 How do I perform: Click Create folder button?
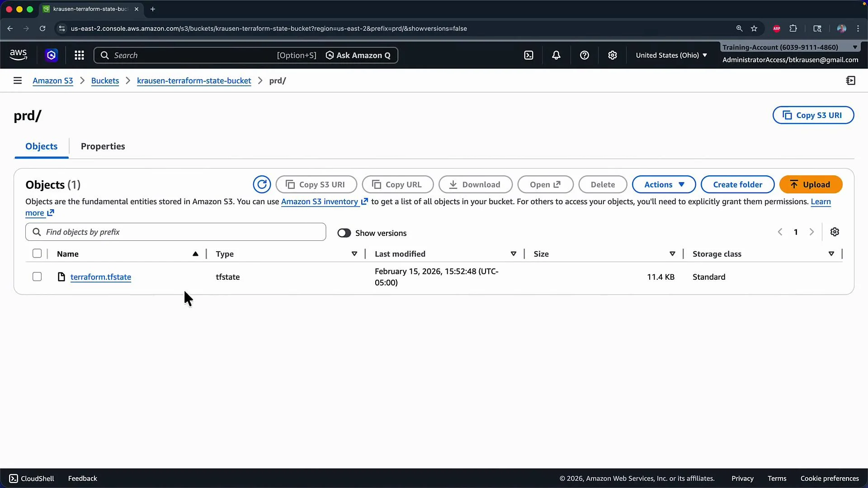coord(737,184)
